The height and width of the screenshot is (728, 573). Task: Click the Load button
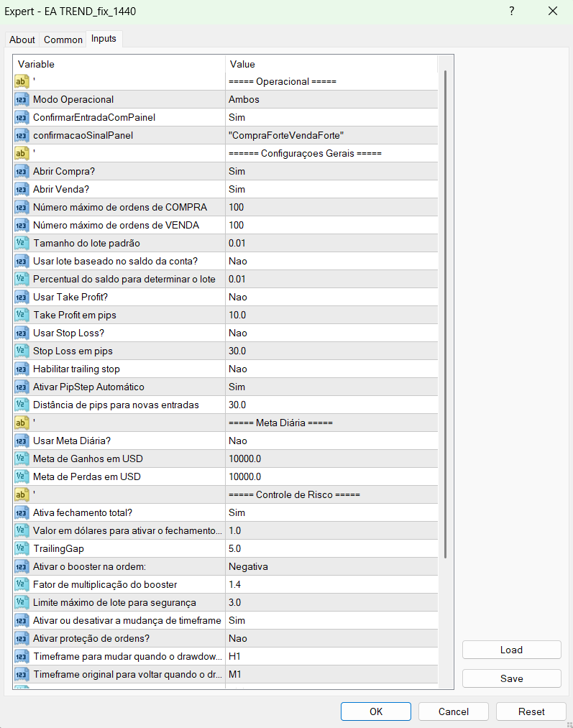(511, 650)
